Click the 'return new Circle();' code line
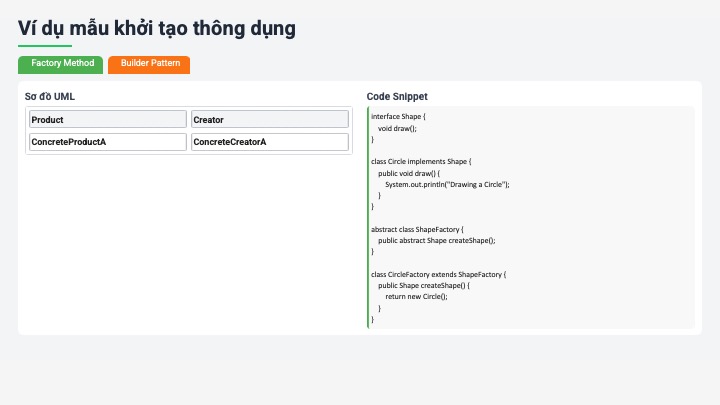 click(x=416, y=297)
